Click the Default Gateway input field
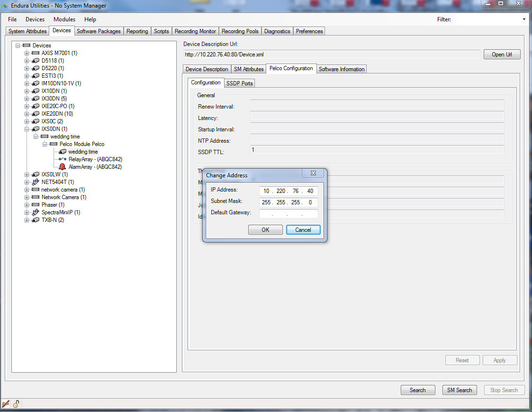The image size is (532, 412). coord(288,213)
